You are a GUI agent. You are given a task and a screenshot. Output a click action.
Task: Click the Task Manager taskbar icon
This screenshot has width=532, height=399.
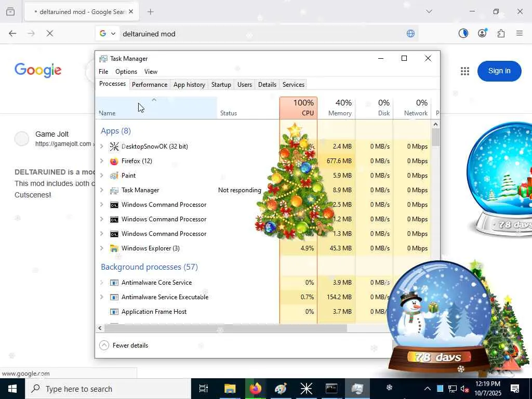coord(357,389)
